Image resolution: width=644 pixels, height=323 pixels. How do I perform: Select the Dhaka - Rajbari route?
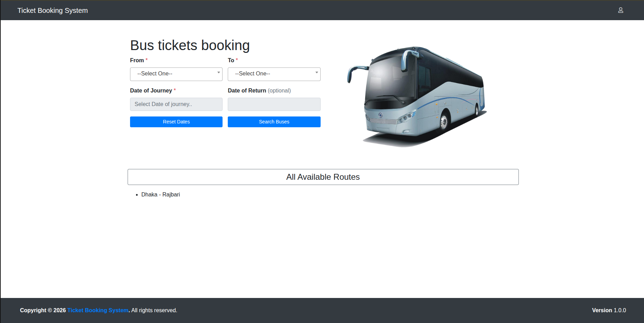click(161, 194)
